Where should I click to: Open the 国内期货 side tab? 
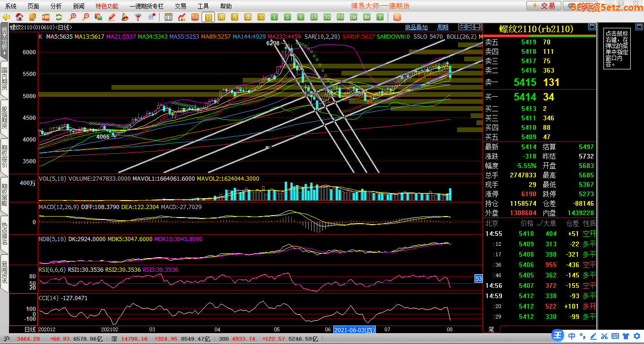coord(4,79)
